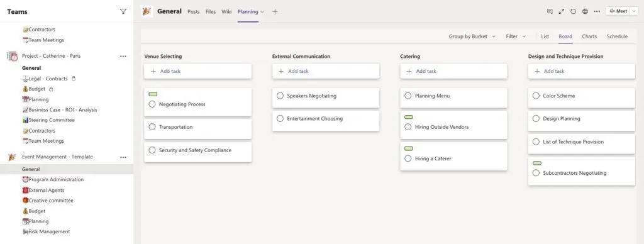Open more options for Event Management - Template

tap(123, 157)
